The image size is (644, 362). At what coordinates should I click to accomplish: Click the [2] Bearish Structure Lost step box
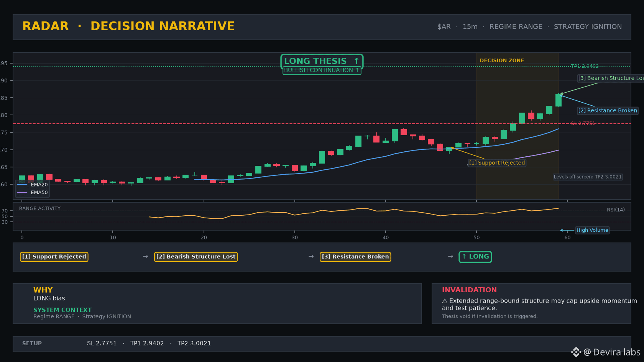(196, 257)
